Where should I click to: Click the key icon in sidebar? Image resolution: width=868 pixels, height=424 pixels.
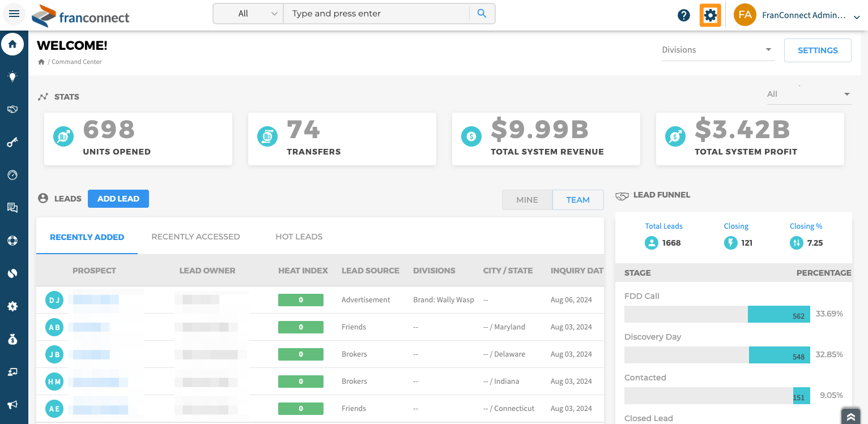[x=12, y=143]
